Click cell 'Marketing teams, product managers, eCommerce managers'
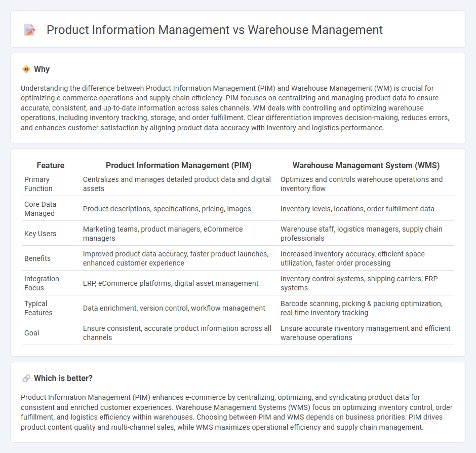Viewport: 476px width, 453px height. pos(178,234)
